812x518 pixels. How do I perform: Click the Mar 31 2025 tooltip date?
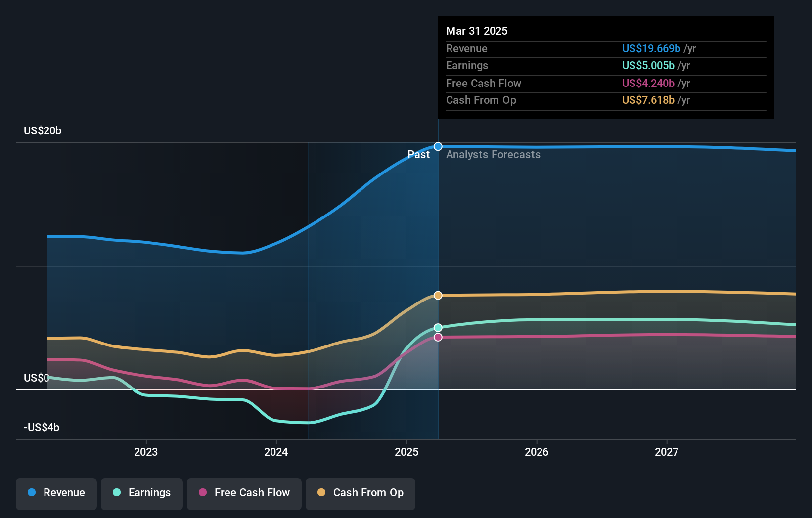(477, 31)
